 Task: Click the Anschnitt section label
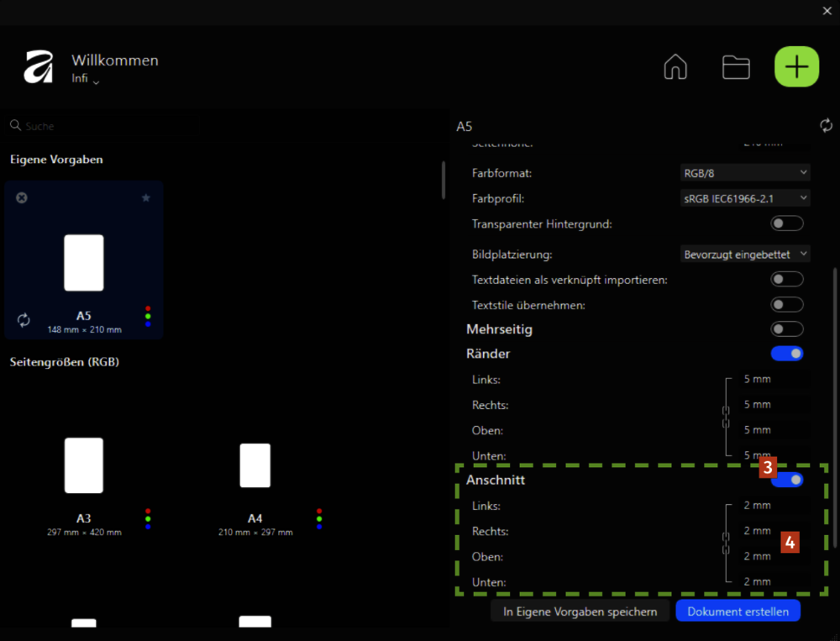(496, 480)
